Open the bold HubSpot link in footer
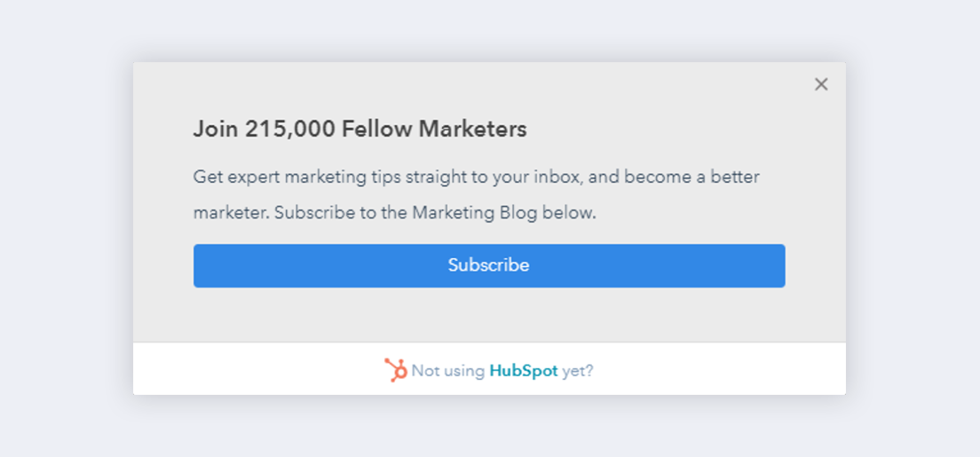 523,371
